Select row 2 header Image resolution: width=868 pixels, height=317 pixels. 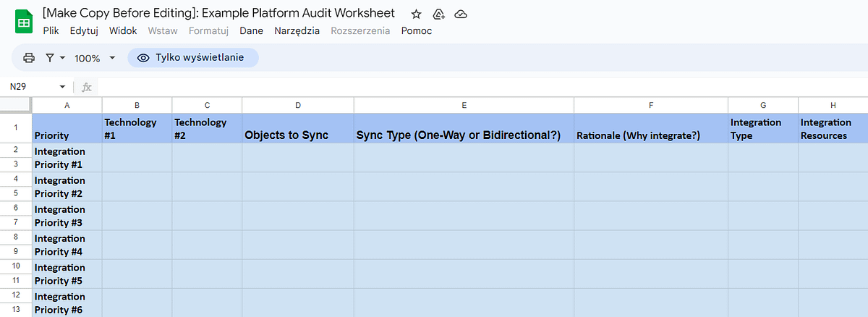[x=16, y=150]
